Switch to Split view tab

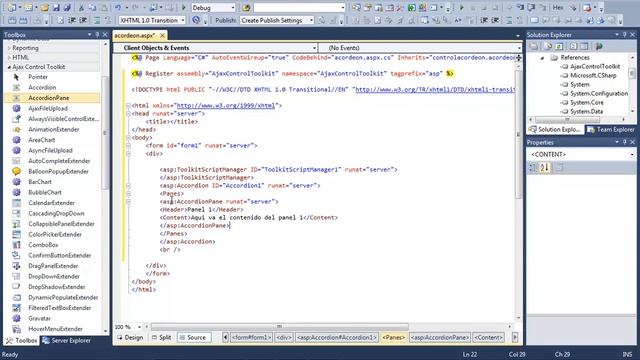161,338
